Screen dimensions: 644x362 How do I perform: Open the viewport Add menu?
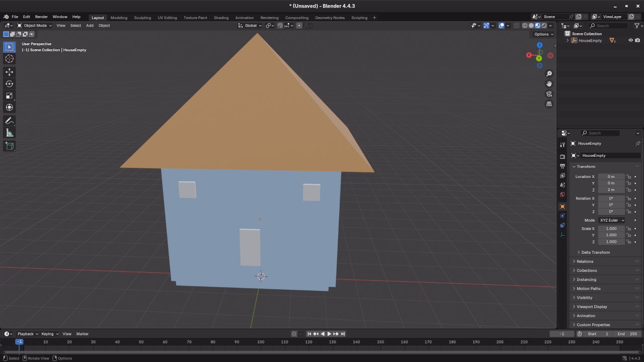(x=90, y=26)
